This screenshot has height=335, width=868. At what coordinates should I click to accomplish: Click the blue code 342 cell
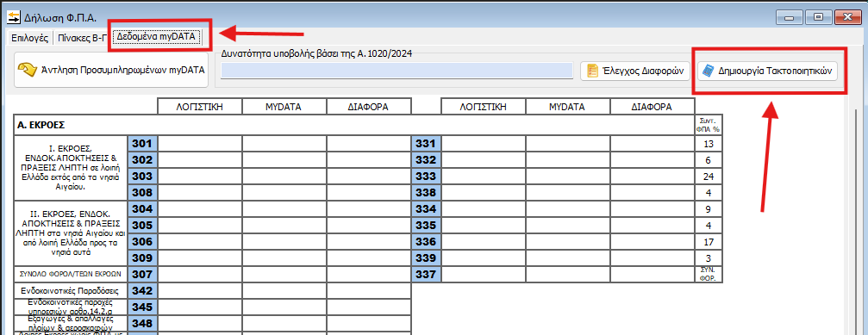coord(143,291)
